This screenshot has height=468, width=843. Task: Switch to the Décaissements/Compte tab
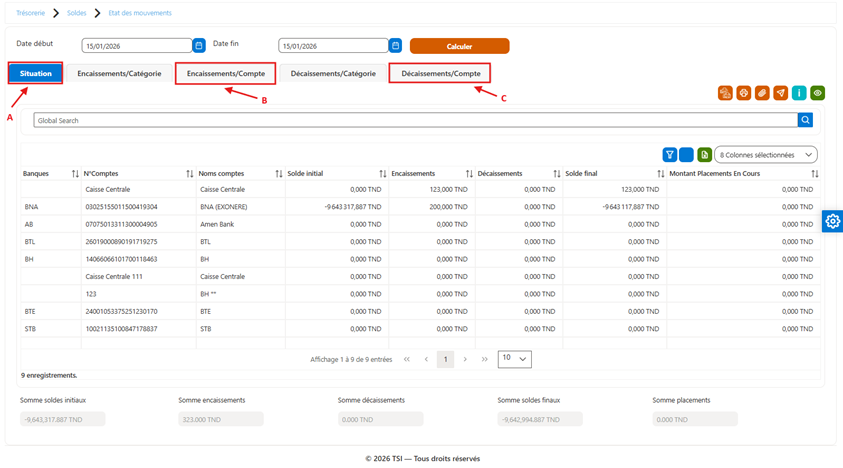441,74
